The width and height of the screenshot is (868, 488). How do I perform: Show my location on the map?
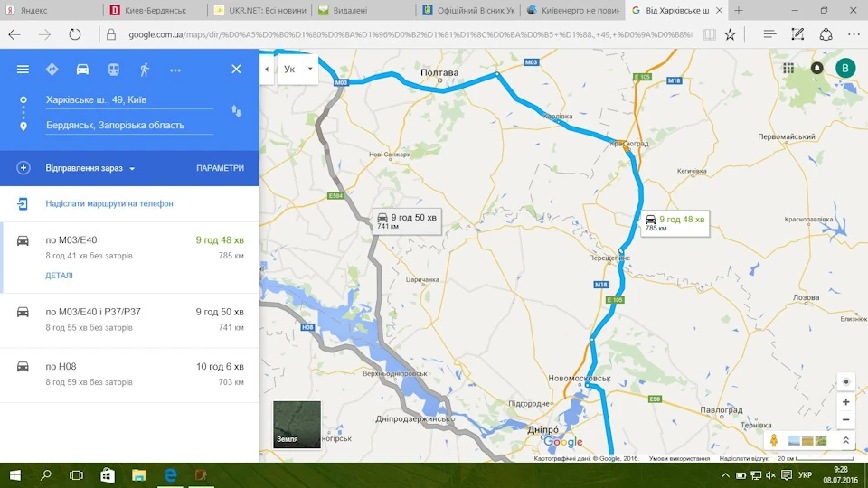click(x=846, y=381)
